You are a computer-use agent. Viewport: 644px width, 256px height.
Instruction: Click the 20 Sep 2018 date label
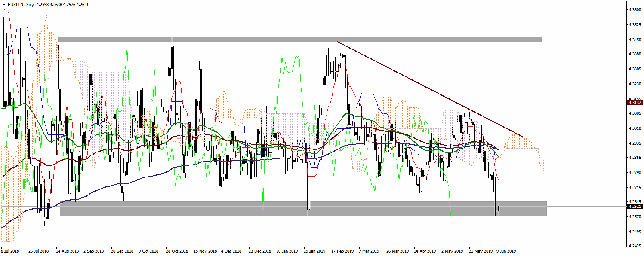click(122, 250)
